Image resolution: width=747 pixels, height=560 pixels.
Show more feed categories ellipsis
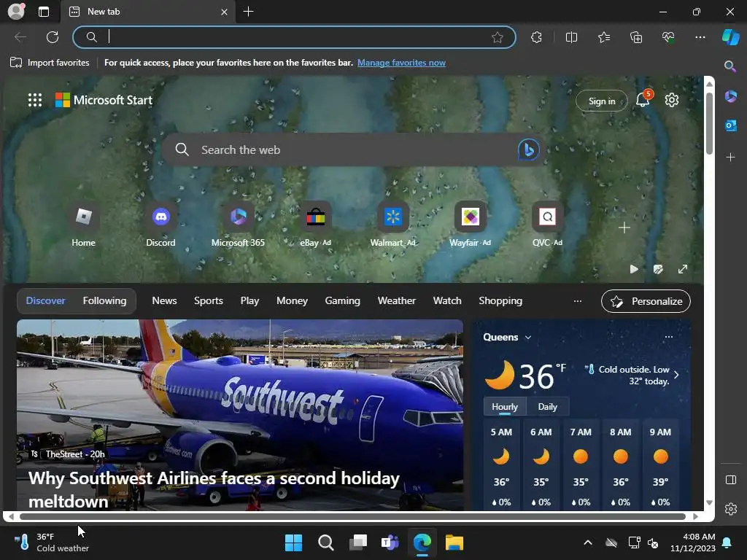[578, 301]
